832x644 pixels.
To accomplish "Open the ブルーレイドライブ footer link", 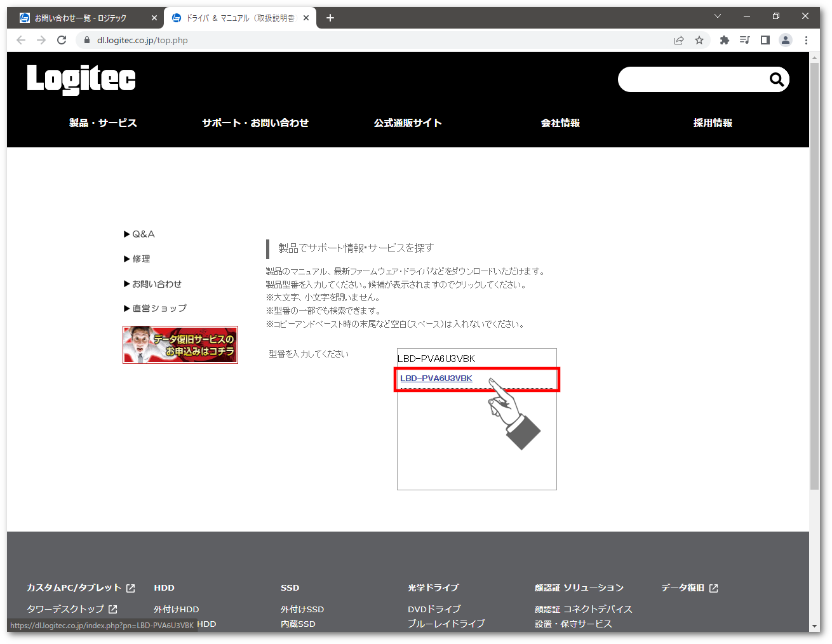I will click(446, 624).
